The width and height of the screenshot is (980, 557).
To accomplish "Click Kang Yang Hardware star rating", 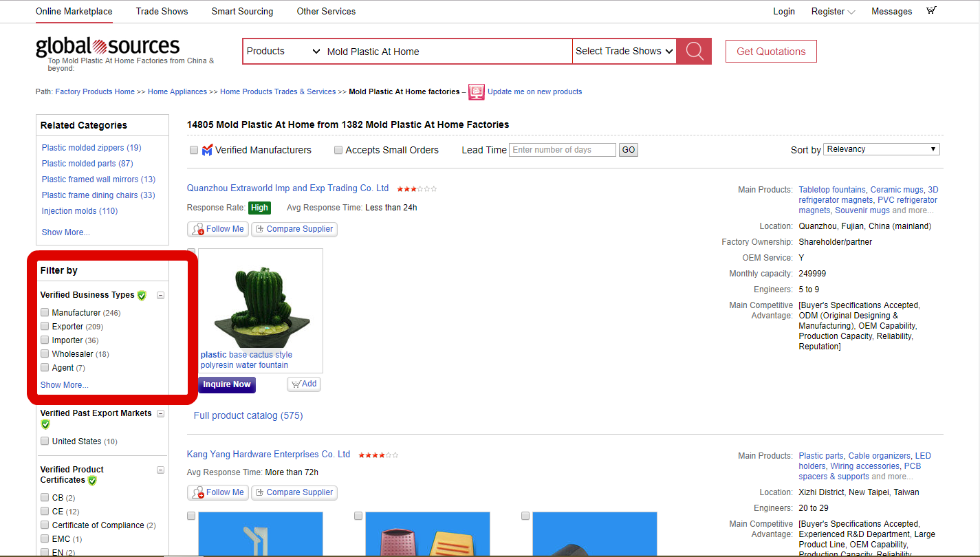I will (x=378, y=455).
